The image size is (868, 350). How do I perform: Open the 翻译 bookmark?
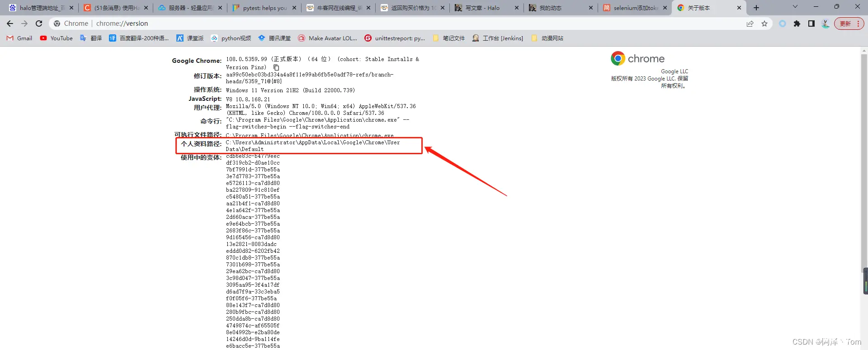tap(91, 38)
